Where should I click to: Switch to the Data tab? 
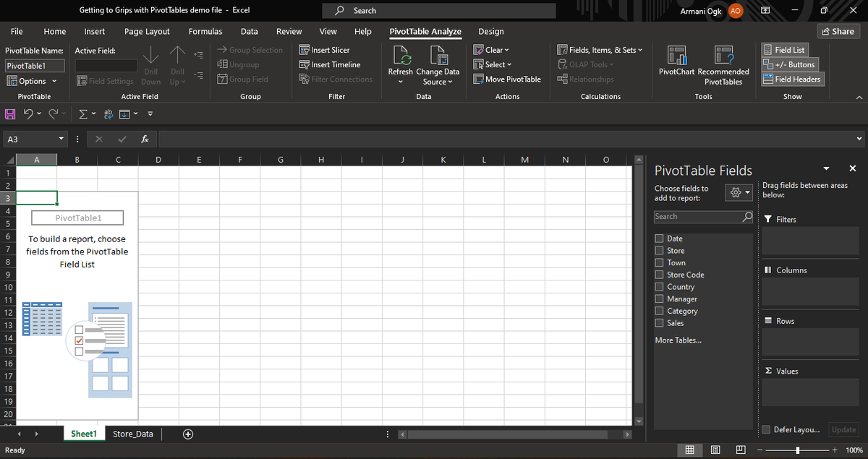(250, 31)
